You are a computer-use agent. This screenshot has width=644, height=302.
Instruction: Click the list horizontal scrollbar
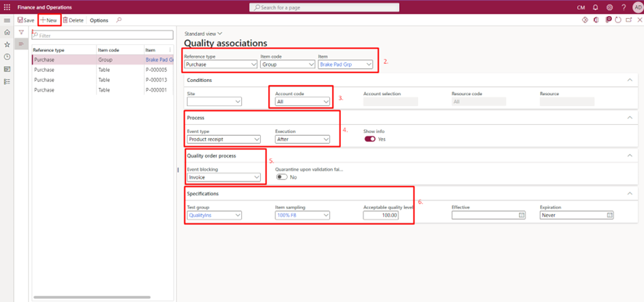92,297
